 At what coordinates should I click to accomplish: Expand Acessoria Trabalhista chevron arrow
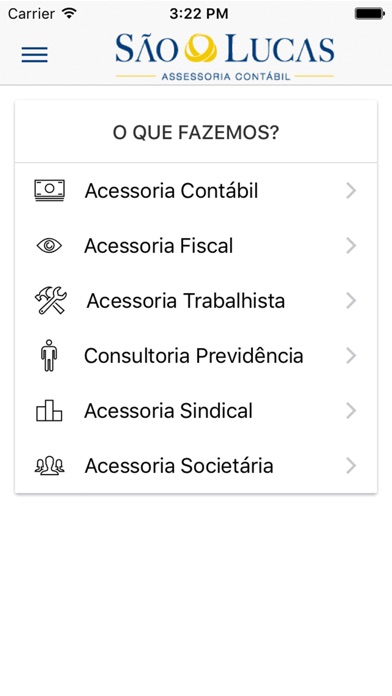(x=351, y=301)
